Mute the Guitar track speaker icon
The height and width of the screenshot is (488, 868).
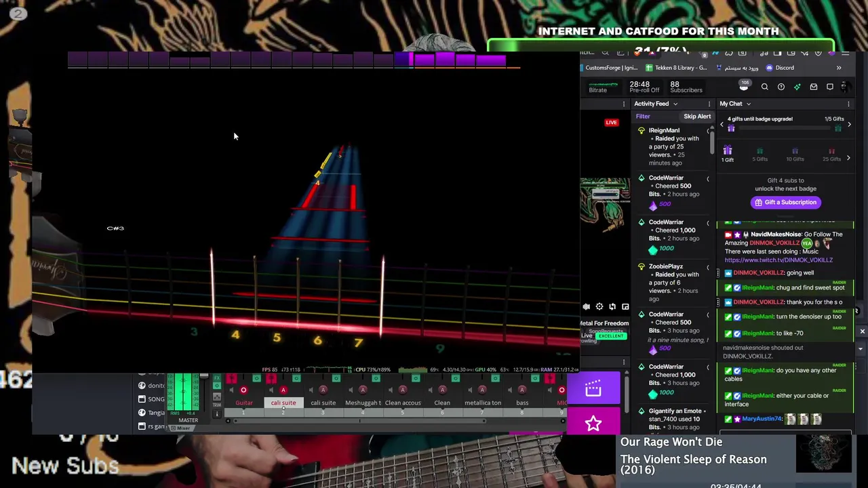point(231,390)
